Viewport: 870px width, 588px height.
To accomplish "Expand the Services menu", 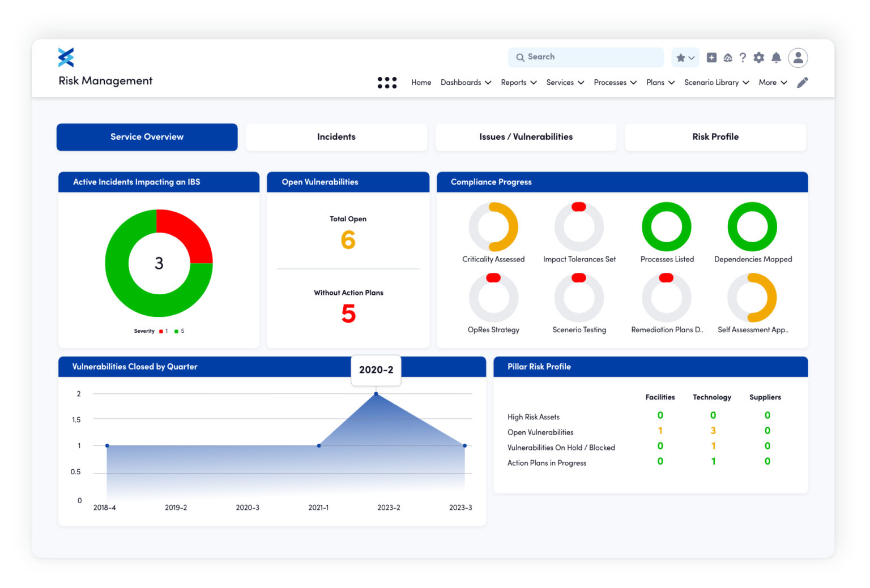I will click(565, 83).
